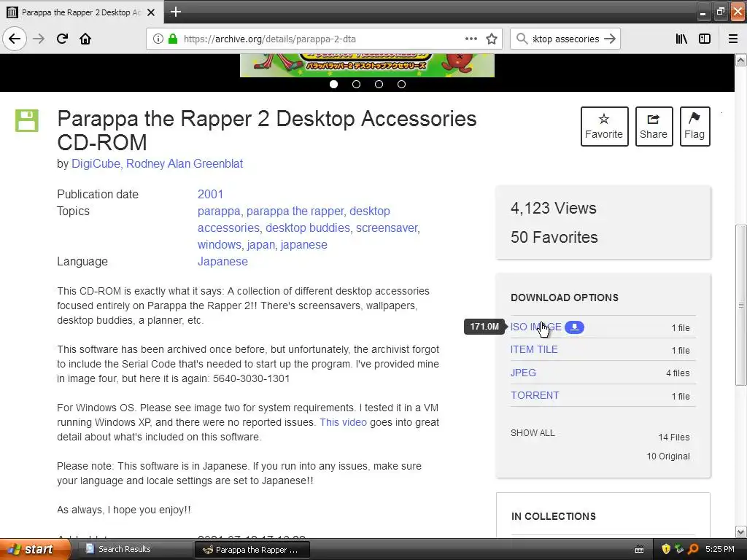The height and width of the screenshot is (560, 747).
Task: Submit search with the arrow button
Action: 610,39
